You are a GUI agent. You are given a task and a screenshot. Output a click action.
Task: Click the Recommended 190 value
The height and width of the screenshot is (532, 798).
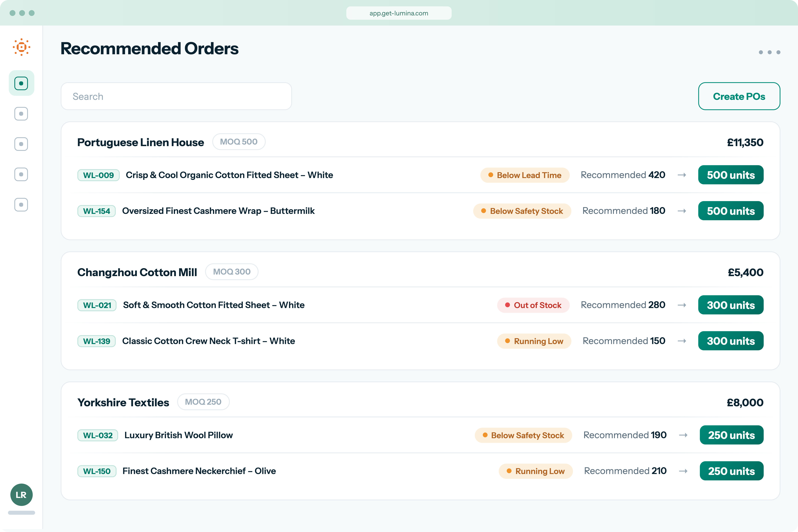click(x=625, y=435)
